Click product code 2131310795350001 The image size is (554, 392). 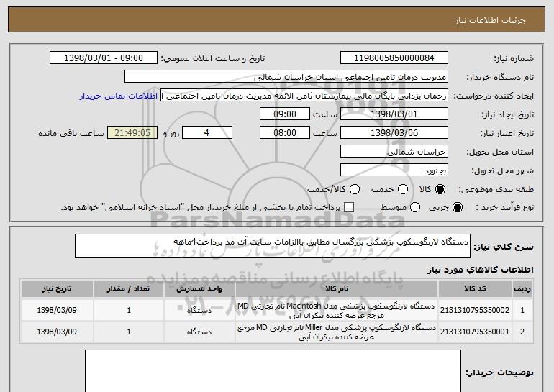[x=475, y=332]
